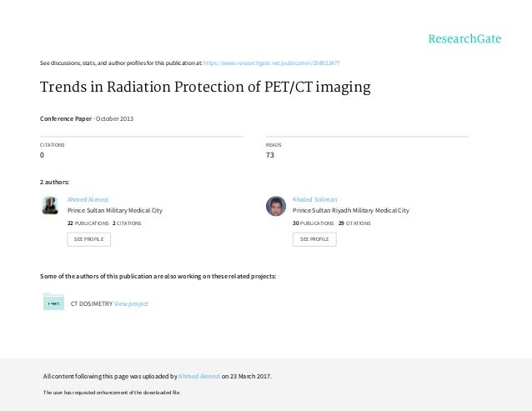Click the CT DOSIMETRY project name

pos(92,303)
